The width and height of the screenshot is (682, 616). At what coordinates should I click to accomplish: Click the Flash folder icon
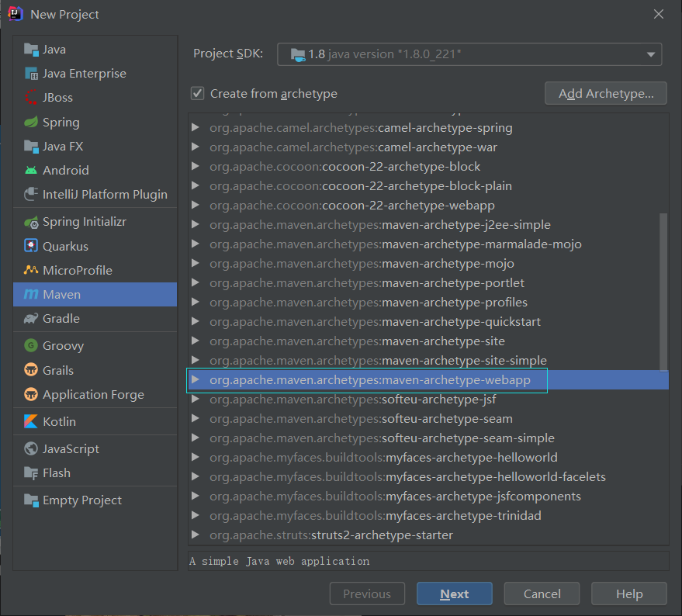click(x=31, y=473)
